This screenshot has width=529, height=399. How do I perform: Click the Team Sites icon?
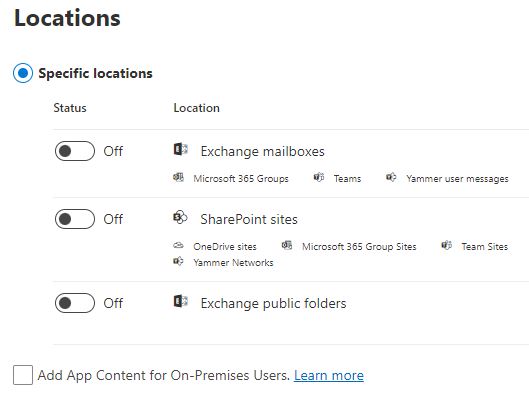[x=447, y=245]
